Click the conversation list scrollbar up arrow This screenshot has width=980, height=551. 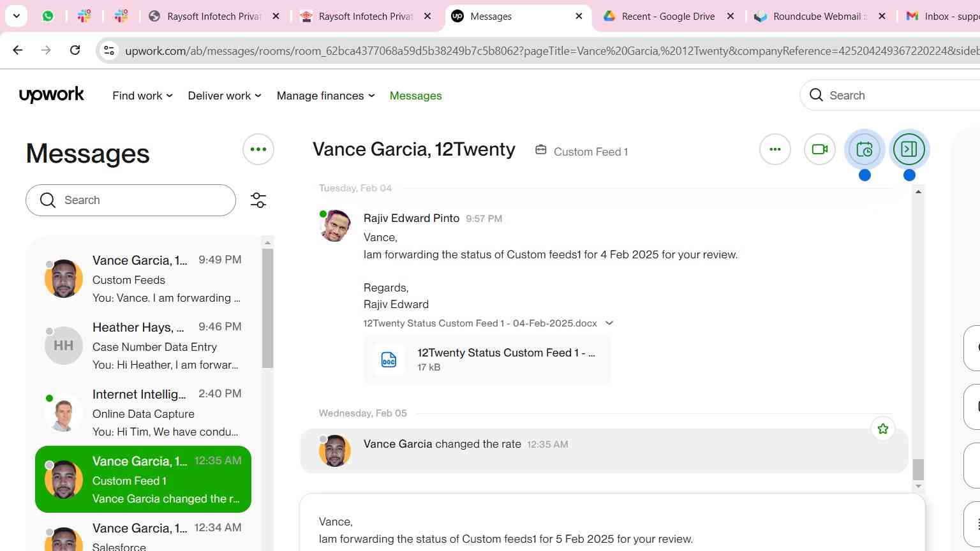(x=267, y=242)
